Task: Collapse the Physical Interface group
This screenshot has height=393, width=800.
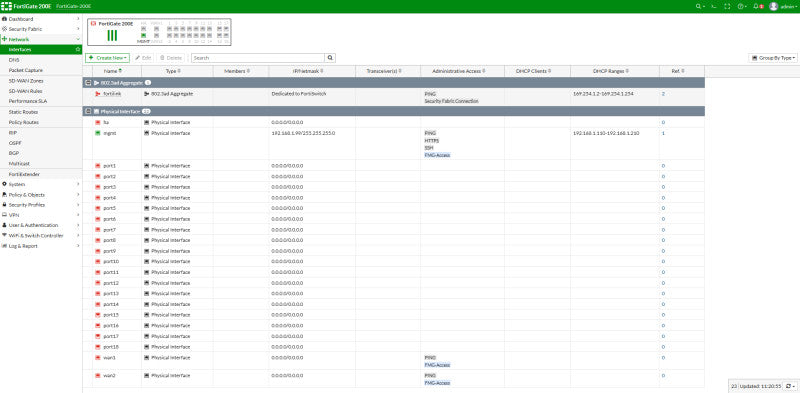Action: pyautogui.click(x=88, y=111)
